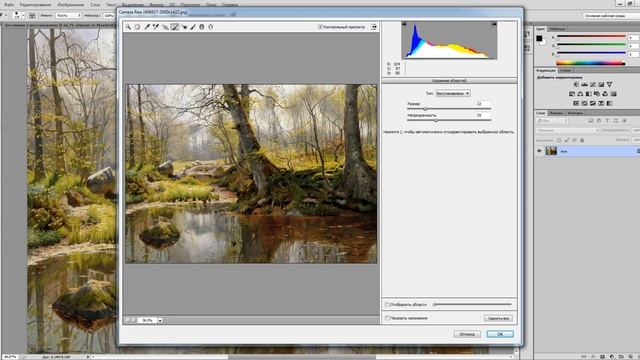The image size is (640, 360).
Task: Add a Threshold adjustment
Action: pos(593,103)
